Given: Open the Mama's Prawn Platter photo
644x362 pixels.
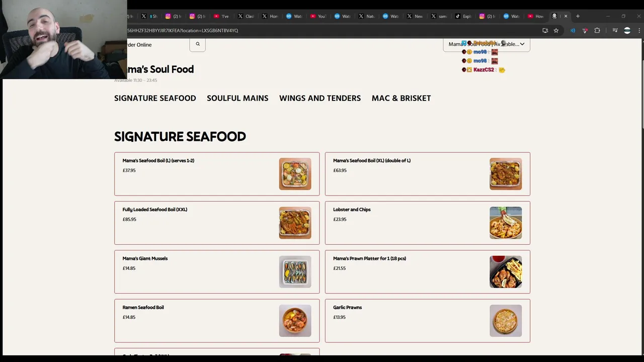Looking at the screenshot, I should (506, 271).
